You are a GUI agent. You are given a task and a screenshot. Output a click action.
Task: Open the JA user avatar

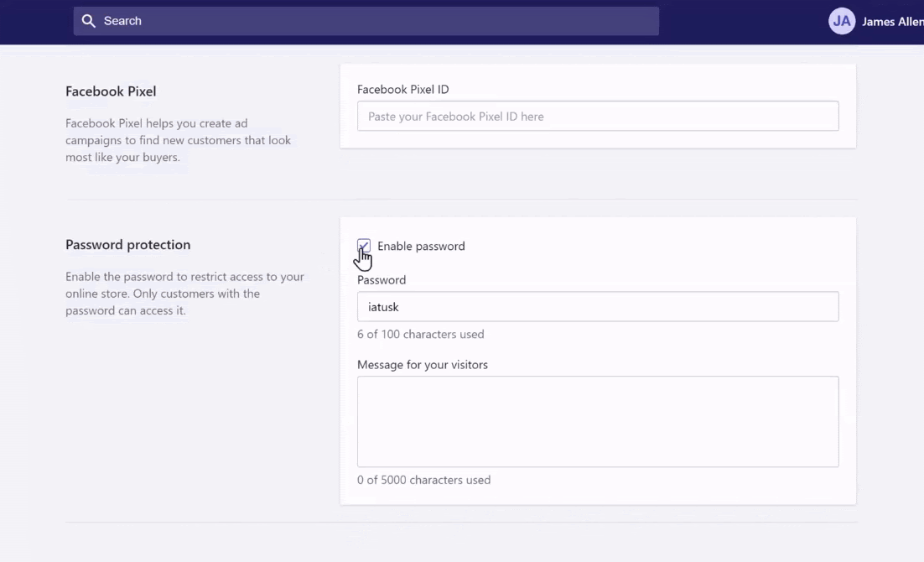tap(842, 21)
